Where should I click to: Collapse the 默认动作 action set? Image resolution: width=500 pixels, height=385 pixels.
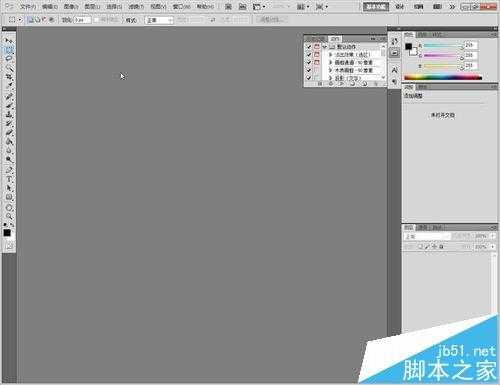[x=325, y=47]
